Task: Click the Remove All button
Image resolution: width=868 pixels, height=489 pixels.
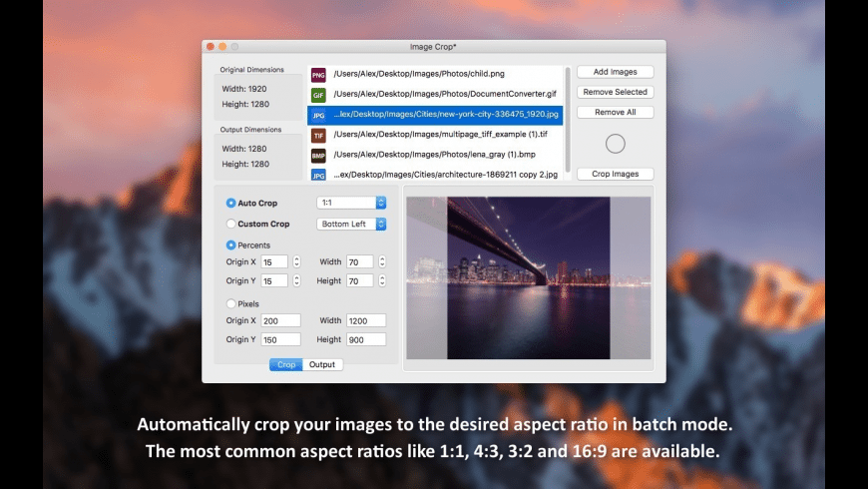Action: pyautogui.click(x=615, y=112)
